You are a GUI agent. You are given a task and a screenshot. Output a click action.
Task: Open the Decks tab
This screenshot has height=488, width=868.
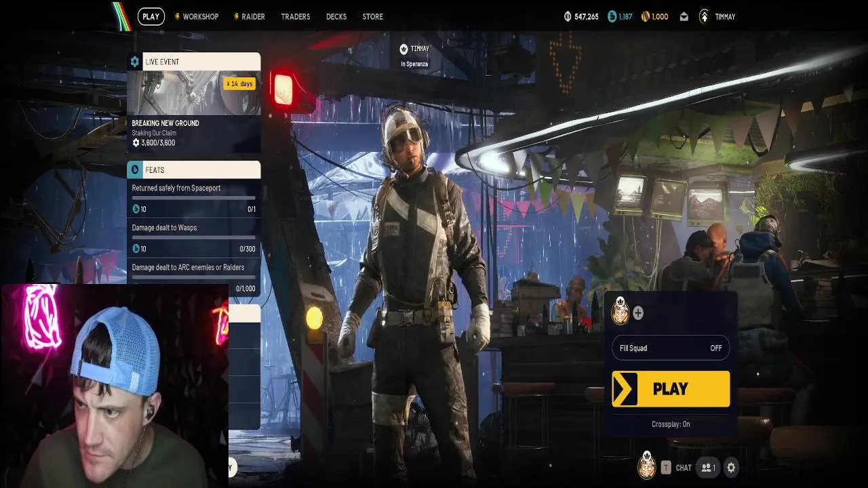point(336,16)
